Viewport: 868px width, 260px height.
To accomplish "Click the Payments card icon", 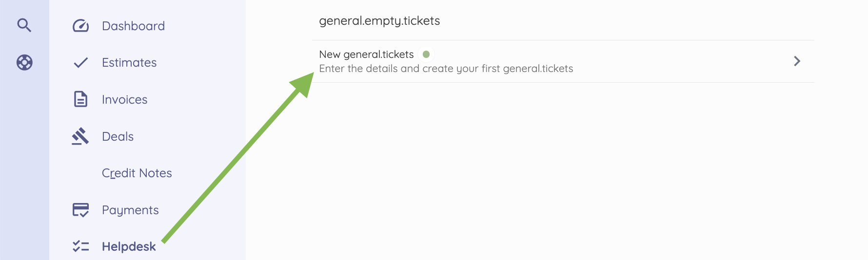I will coord(80,210).
